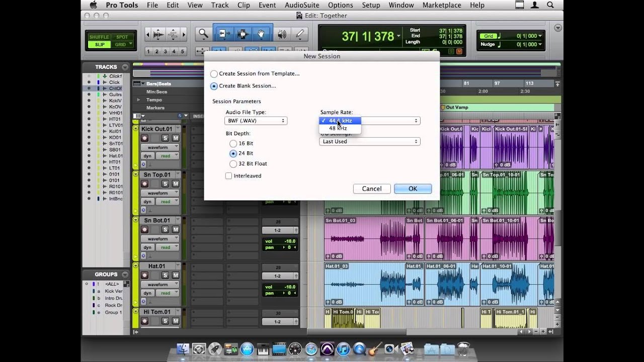Recall zoom preset 3
The width and height of the screenshot is (644, 362).
point(166,51)
